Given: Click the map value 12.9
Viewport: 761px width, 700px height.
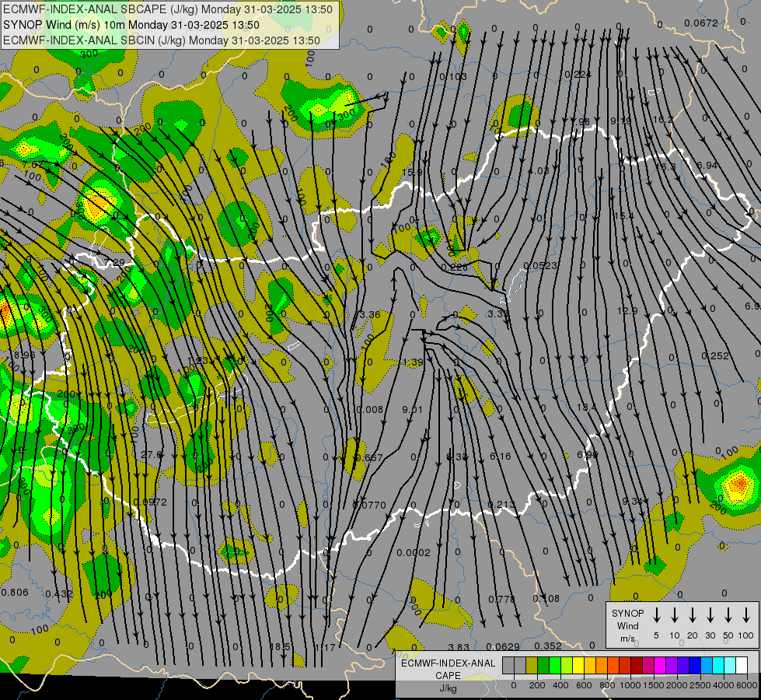Looking at the screenshot, I should [x=627, y=310].
